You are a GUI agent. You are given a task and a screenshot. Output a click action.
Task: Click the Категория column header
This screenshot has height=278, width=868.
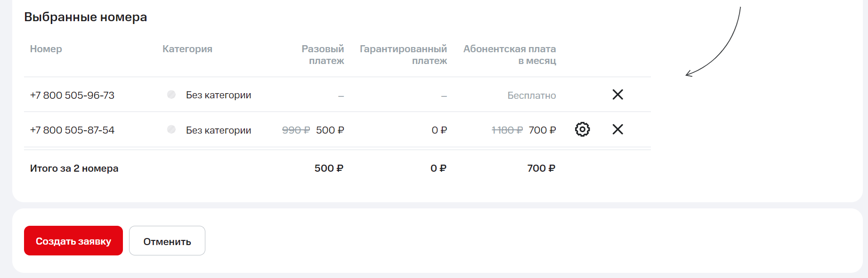click(x=187, y=49)
